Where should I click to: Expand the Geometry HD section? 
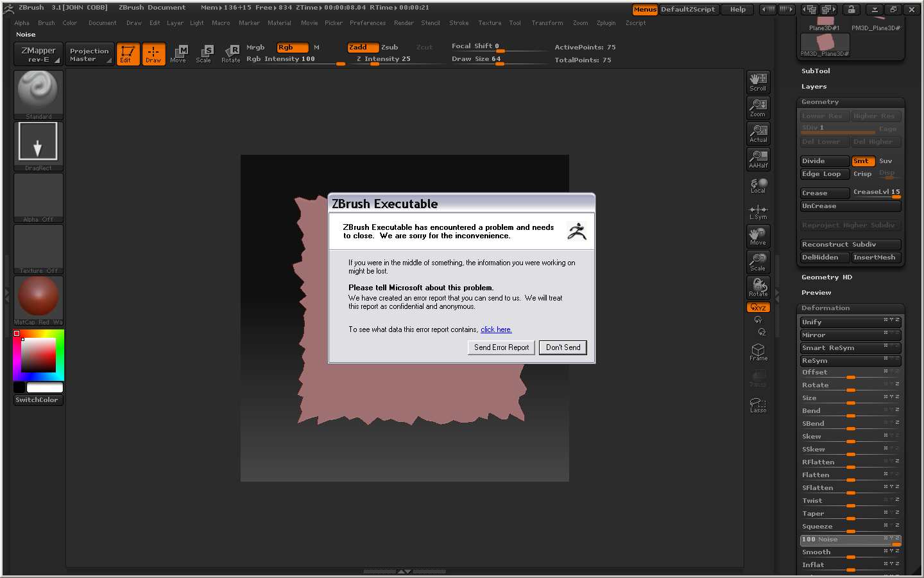[x=826, y=277]
